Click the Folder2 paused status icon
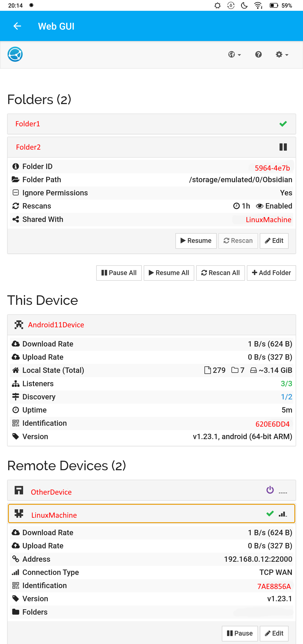 [283, 147]
